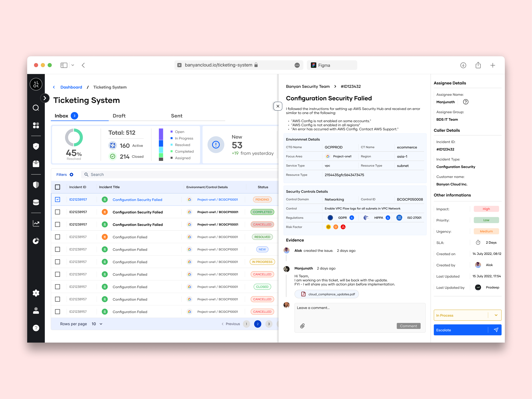Click the Filters gear icon
Viewport: 532px width, 399px height.
point(71,175)
